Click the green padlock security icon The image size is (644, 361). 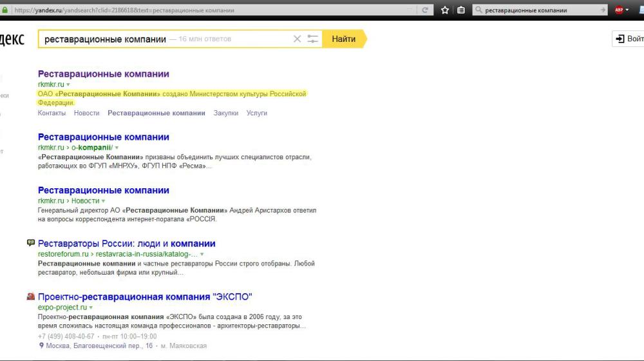pyautogui.click(x=5, y=10)
